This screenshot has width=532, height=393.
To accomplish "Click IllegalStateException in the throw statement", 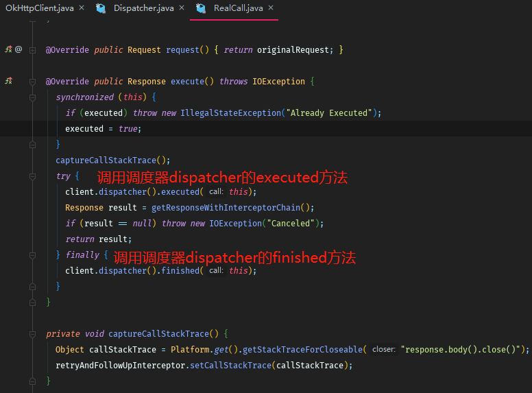I will 231,113.
